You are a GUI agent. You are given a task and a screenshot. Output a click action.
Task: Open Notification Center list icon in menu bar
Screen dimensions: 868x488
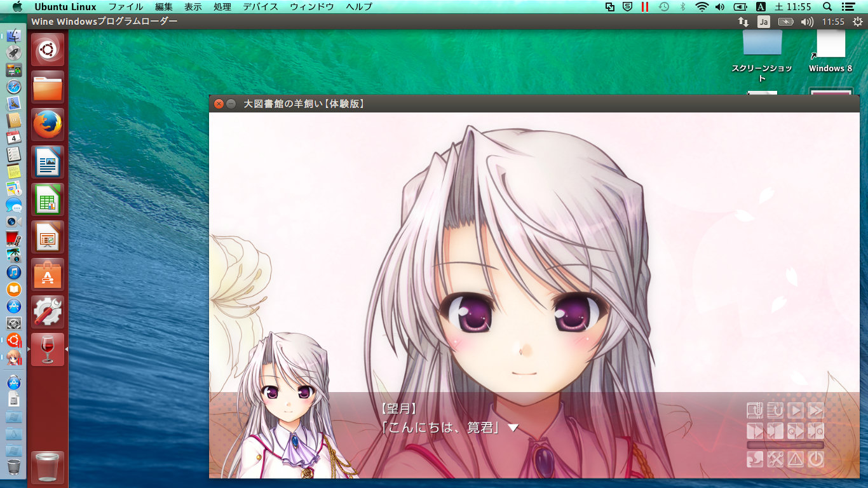[x=848, y=6]
